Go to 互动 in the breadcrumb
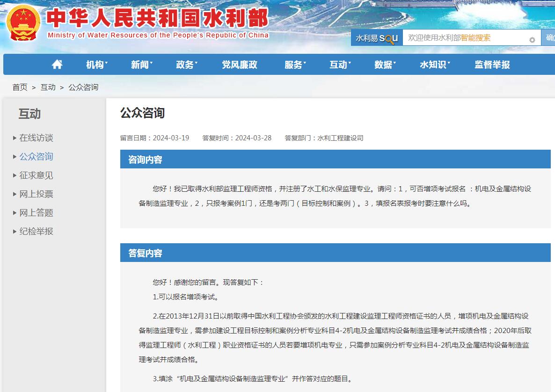The height and width of the screenshot is (392, 555). 48,87
